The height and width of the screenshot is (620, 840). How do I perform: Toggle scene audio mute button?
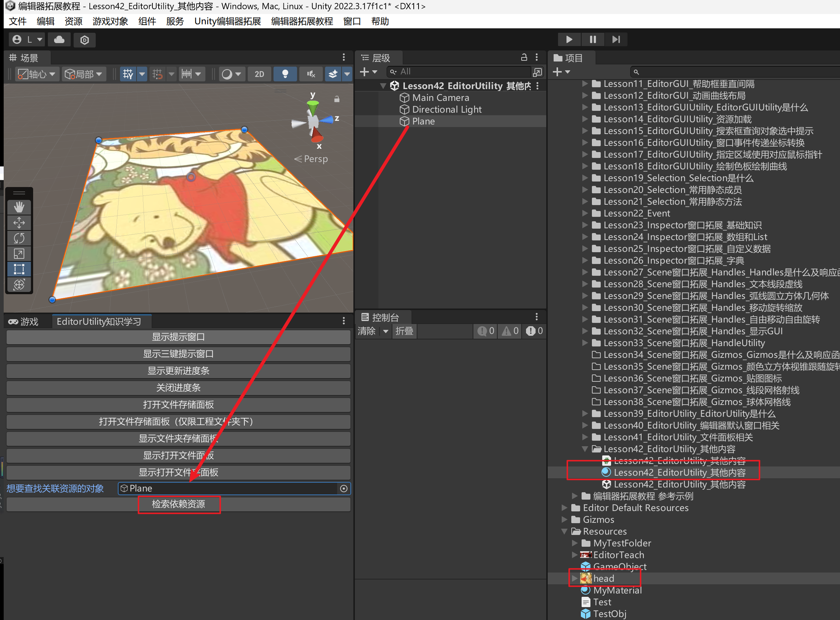pos(311,74)
